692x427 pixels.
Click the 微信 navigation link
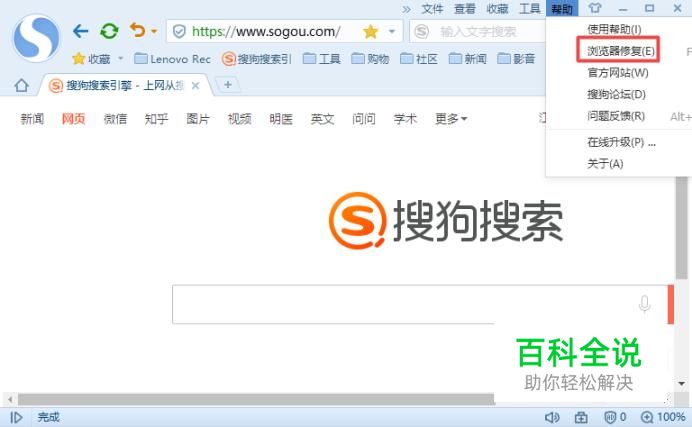coord(115,119)
